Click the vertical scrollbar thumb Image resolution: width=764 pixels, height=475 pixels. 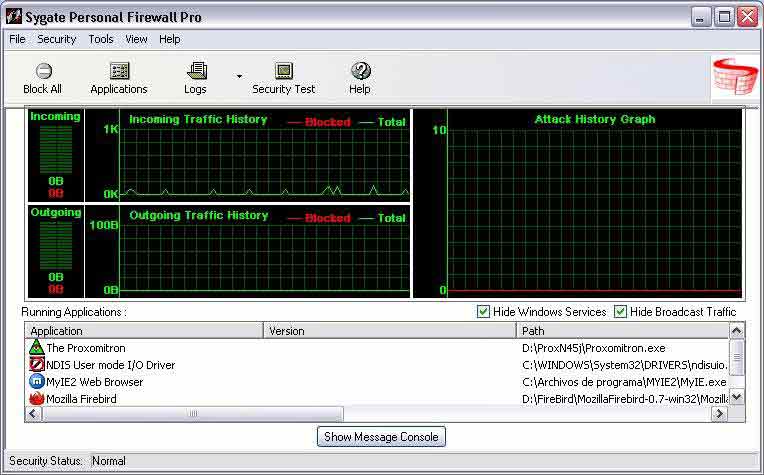(x=737, y=358)
